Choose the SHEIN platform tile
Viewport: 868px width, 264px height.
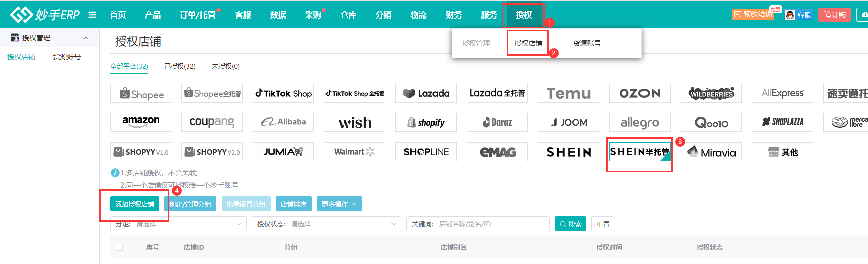pyautogui.click(x=569, y=152)
